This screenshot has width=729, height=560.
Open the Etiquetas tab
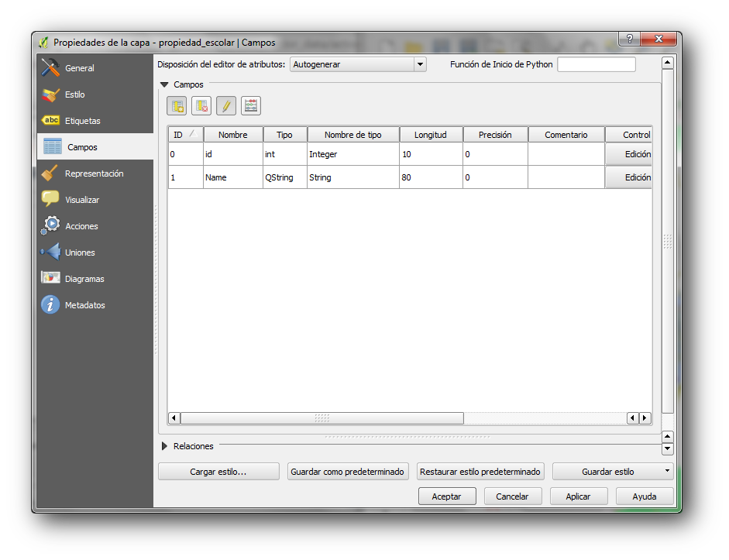(x=95, y=120)
